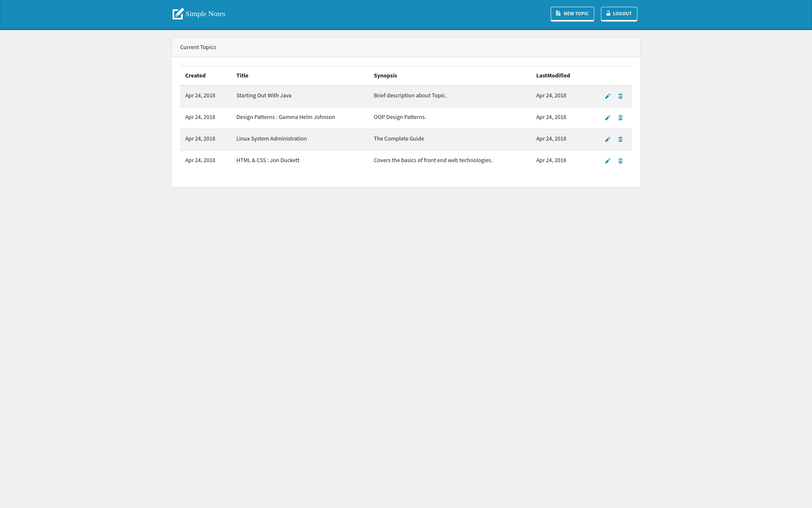The height and width of the screenshot is (508, 812).
Task: Edit the Starting Out With Java topic
Action: tap(607, 97)
